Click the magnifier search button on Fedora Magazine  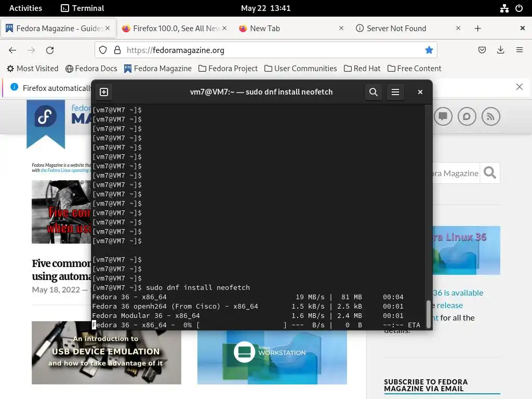tap(489, 173)
